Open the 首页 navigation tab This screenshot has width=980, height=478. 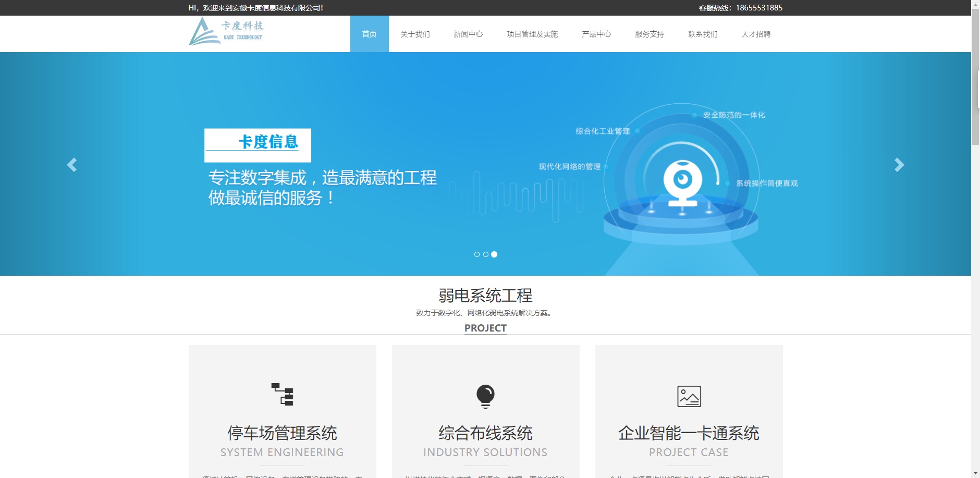[x=369, y=34]
